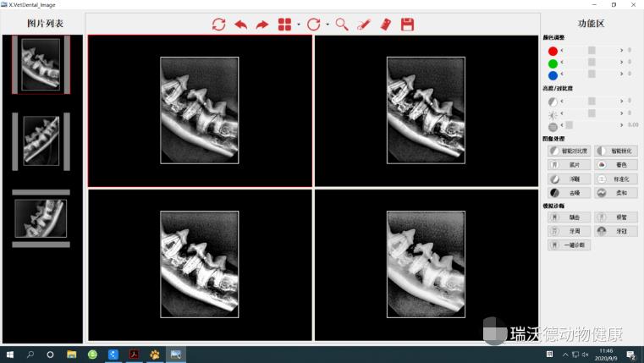The image size is (644, 363).
Task: Choose the red eraser tool
Action: click(386, 25)
